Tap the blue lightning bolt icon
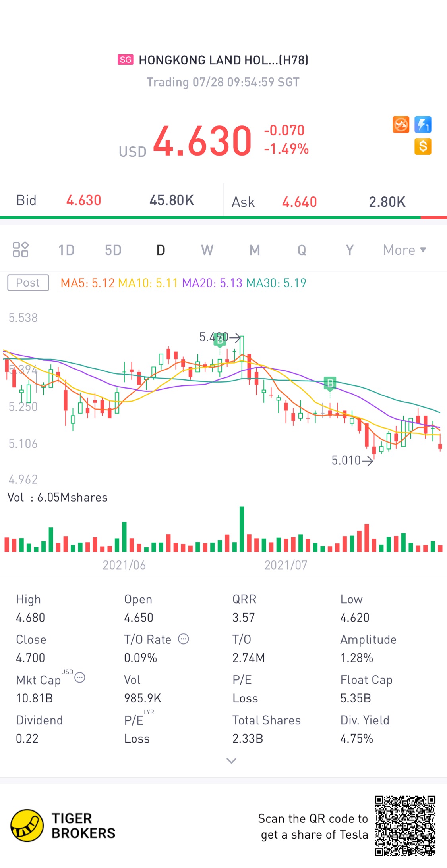Image resolution: width=447 pixels, height=868 pixels. click(423, 125)
